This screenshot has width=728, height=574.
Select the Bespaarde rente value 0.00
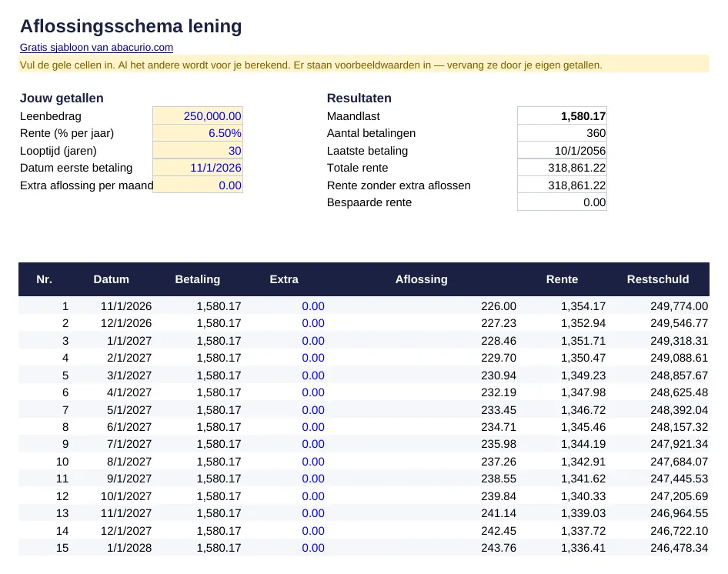coord(562,202)
